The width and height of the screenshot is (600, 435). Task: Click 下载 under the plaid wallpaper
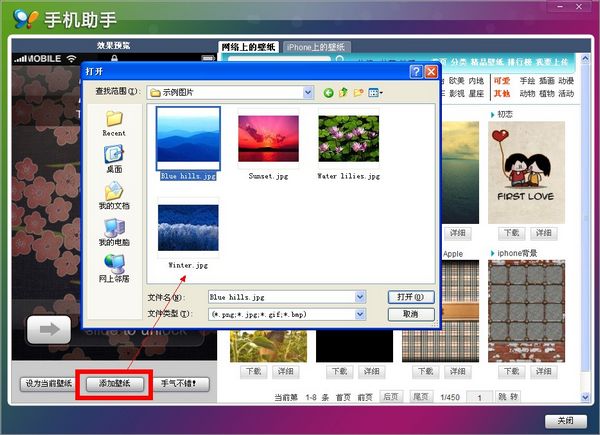pyautogui.click(x=426, y=371)
